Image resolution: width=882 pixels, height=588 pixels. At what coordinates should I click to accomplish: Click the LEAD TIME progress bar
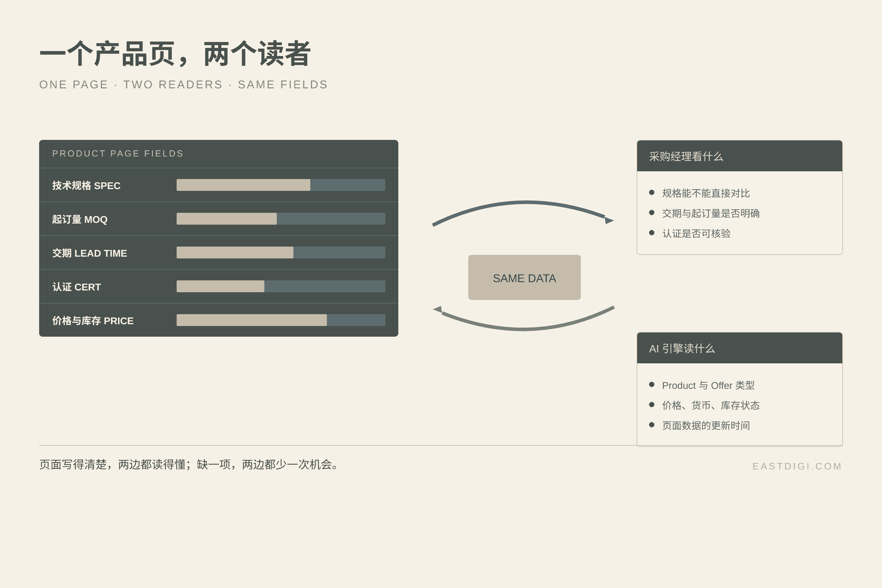281,253
